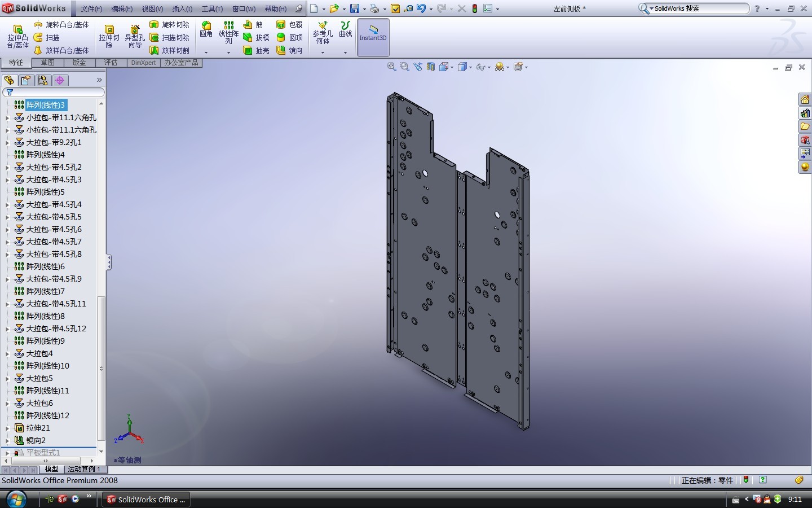This screenshot has width=812, height=508.
Task: Select the 拉伸凸台/基体 extrude boss tool
Action: pyautogui.click(x=17, y=37)
